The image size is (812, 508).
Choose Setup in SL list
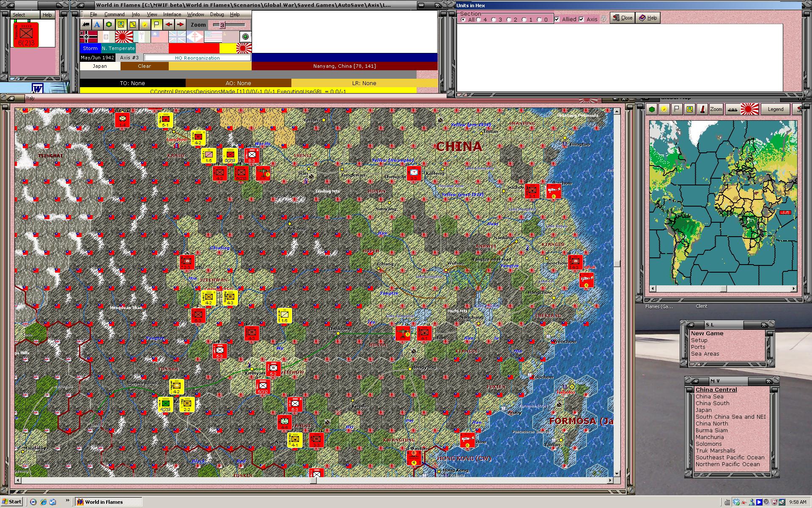(699, 340)
